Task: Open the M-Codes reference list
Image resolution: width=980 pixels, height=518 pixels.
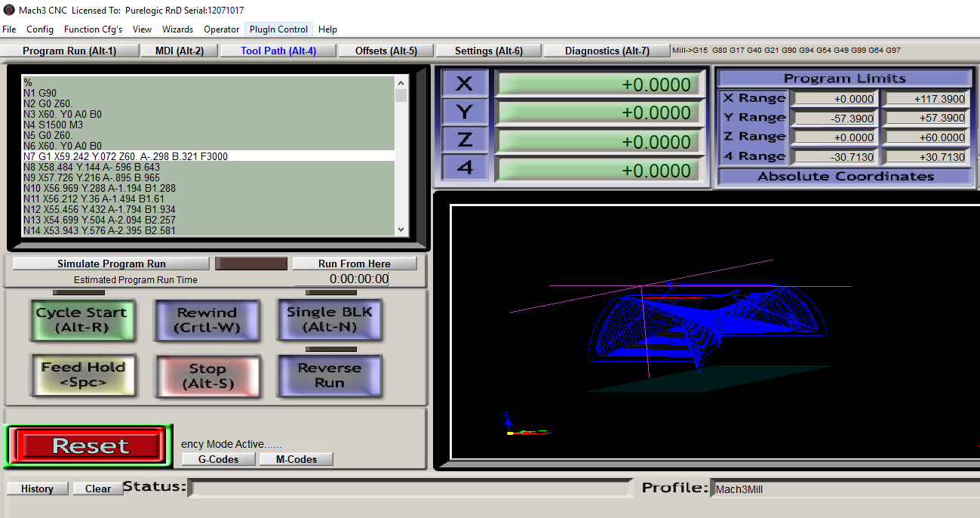Action: [x=296, y=459]
